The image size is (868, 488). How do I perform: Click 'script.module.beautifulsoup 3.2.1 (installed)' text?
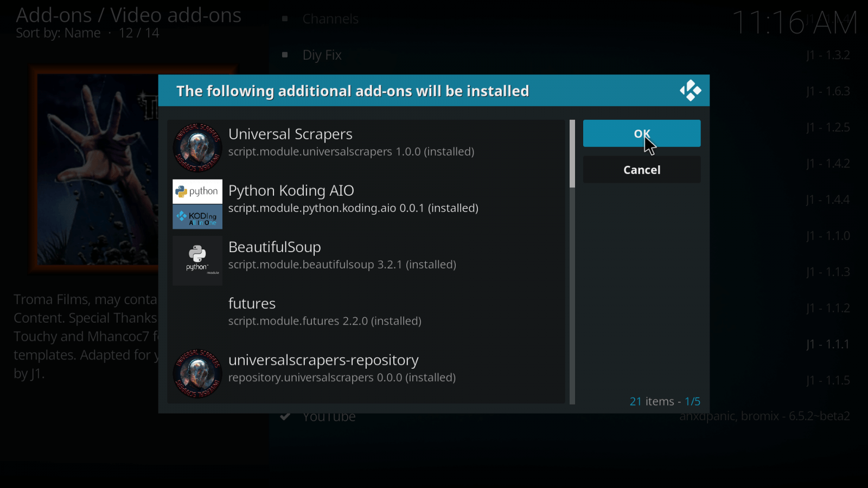point(342,265)
